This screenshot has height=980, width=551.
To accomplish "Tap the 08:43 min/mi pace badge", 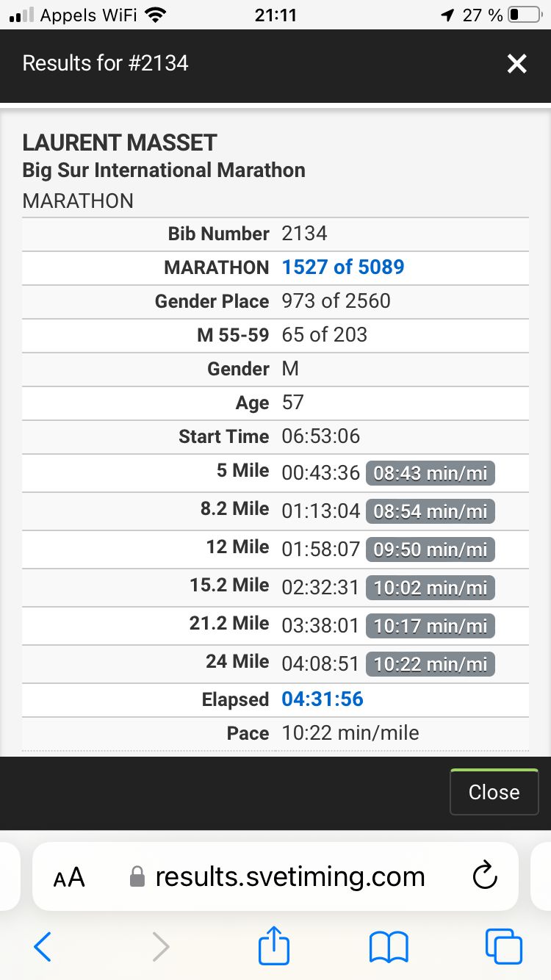I will point(430,473).
